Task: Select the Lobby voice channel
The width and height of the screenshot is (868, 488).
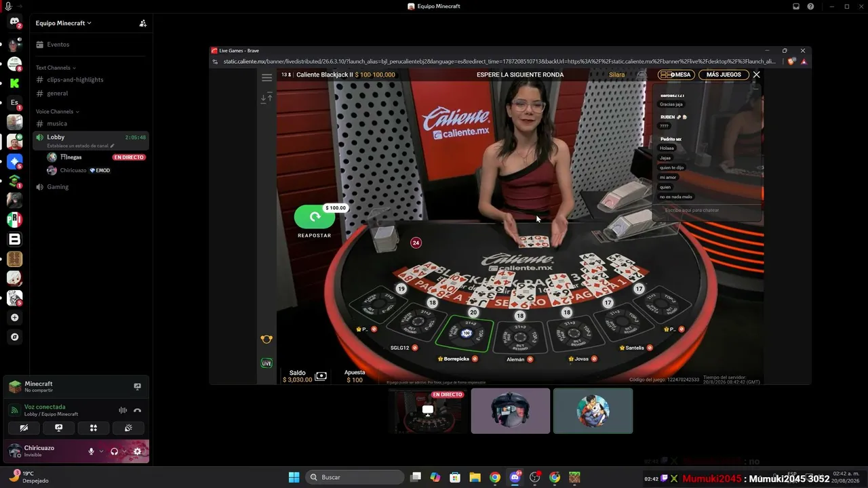Action: coord(90,140)
